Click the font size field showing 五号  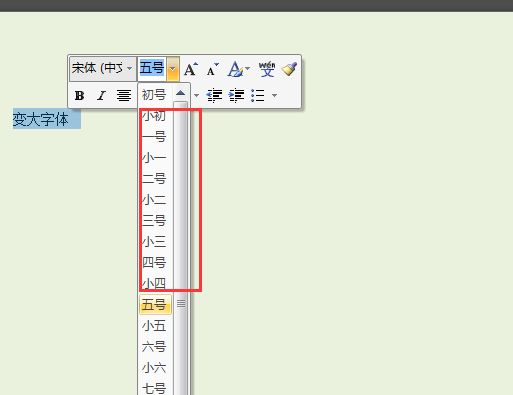[x=152, y=68]
